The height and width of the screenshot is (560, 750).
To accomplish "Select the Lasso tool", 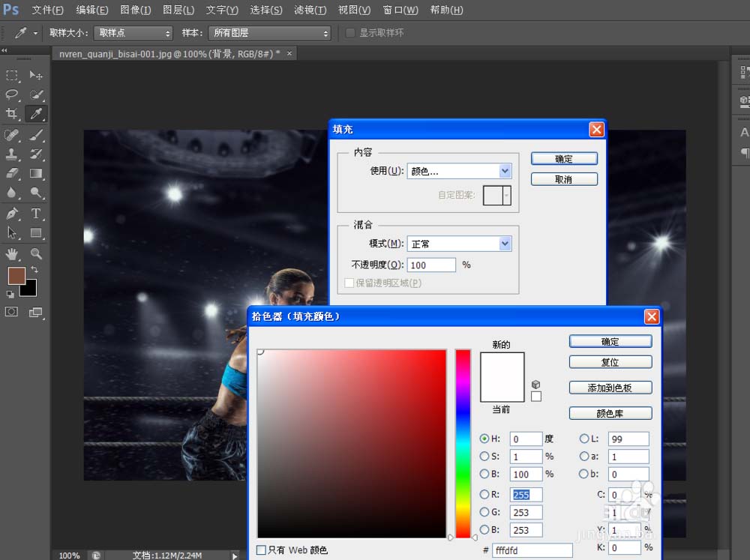I will (x=10, y=95).
